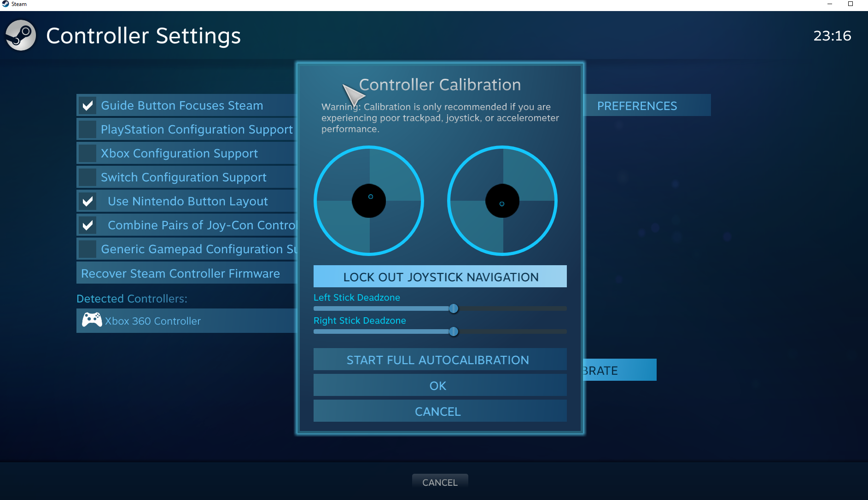This screenshot has width=868, height=500.
Task: Enable Xbox Configuration Support checkbox
Action: pyautogui.click(x=87, y=153)
